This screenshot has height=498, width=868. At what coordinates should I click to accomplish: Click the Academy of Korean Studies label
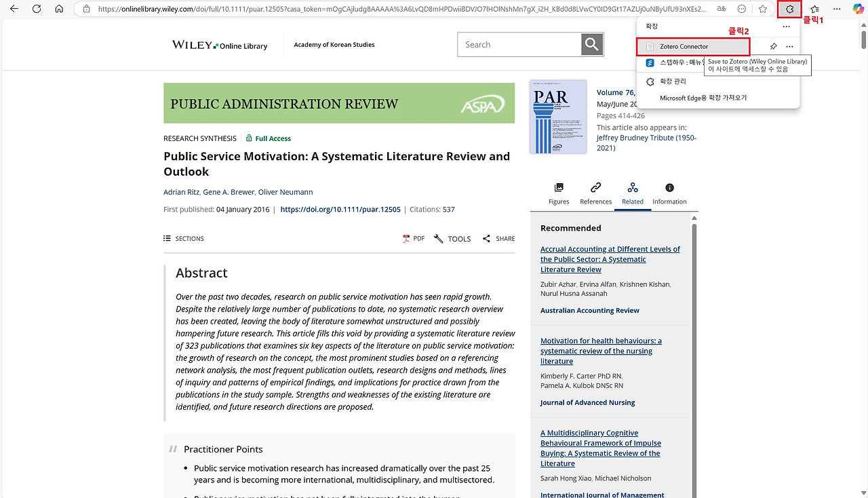pos(334,45)
